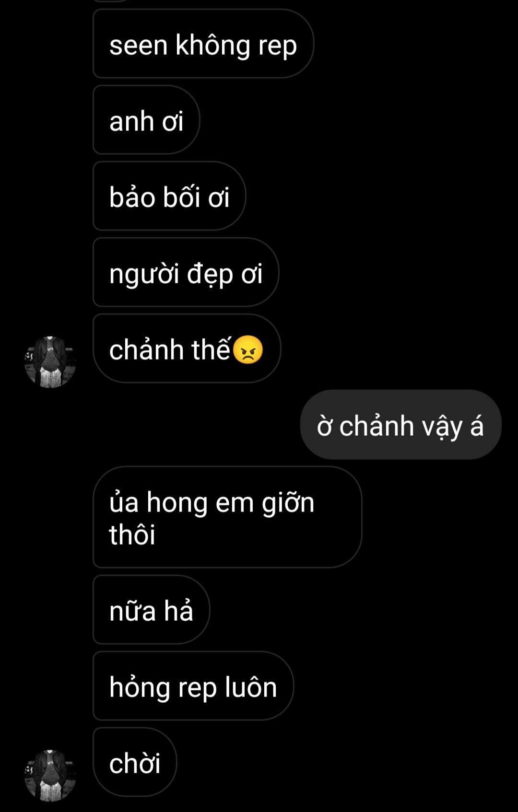Tap the 'nữa hả' message bubble
Viewport: 518px width, 812px height.
tap(152, 610)
